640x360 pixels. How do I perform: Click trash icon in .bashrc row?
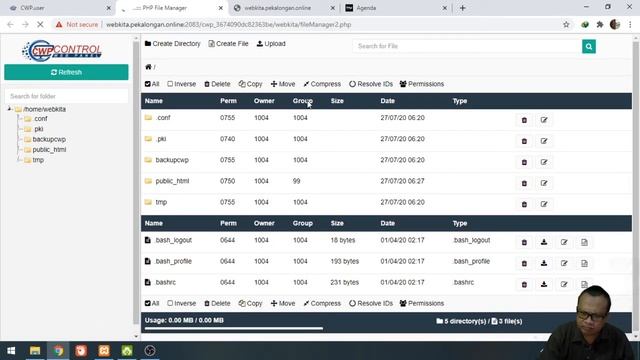click(524, 284)
